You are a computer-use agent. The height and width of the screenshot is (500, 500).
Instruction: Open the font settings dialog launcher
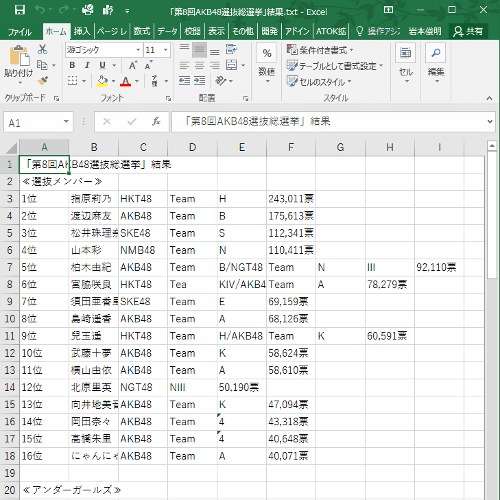[x=168, y=98]
